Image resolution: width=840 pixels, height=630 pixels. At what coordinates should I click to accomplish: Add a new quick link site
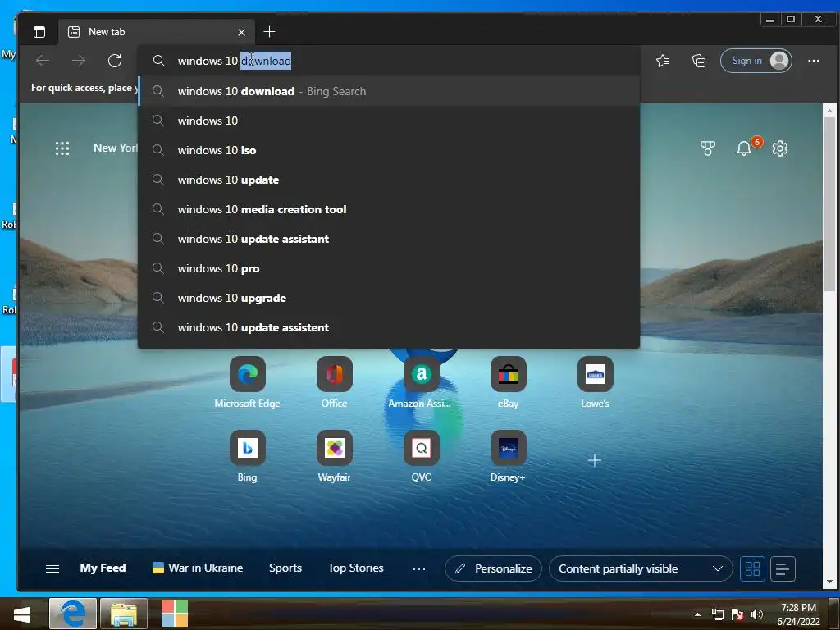coord(595,460)
